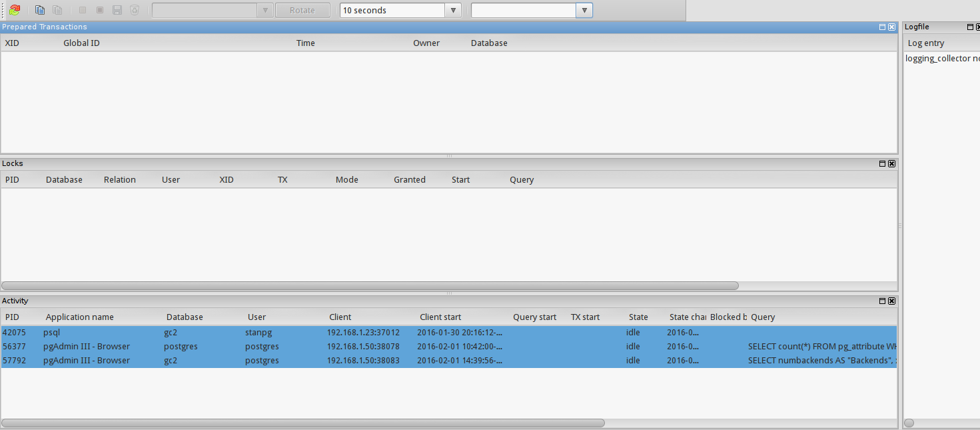The width and height of the screenshot is (980, 430).
Task: Click the green and red Refresh icon
Action: pos(15,10)
